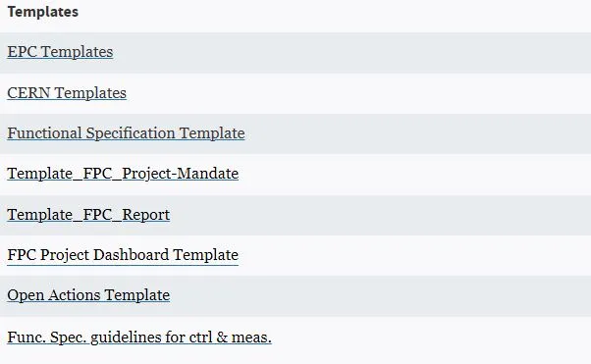Viewport: 591px width, 364px height.
Task: Click the Templates column header
Action: click(43, 12)
